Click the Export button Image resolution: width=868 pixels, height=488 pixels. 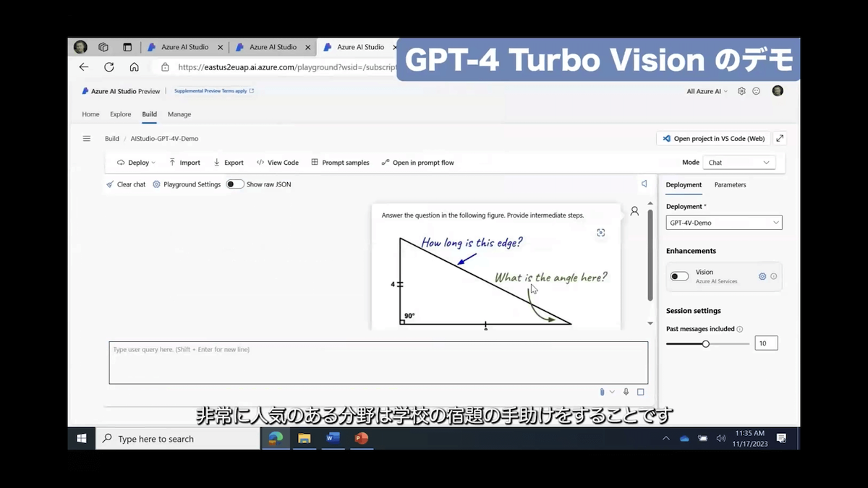(229, 163)
